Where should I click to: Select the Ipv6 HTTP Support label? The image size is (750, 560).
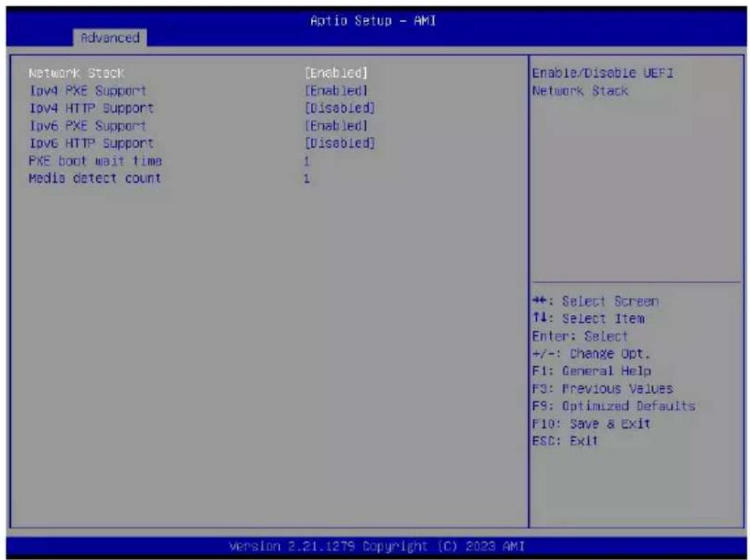click(91, 144)
